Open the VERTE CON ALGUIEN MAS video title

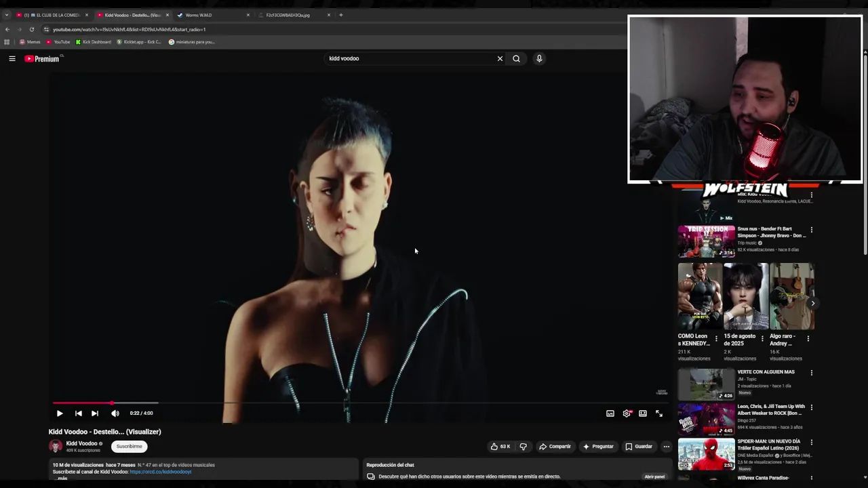(x=766, y=372)
